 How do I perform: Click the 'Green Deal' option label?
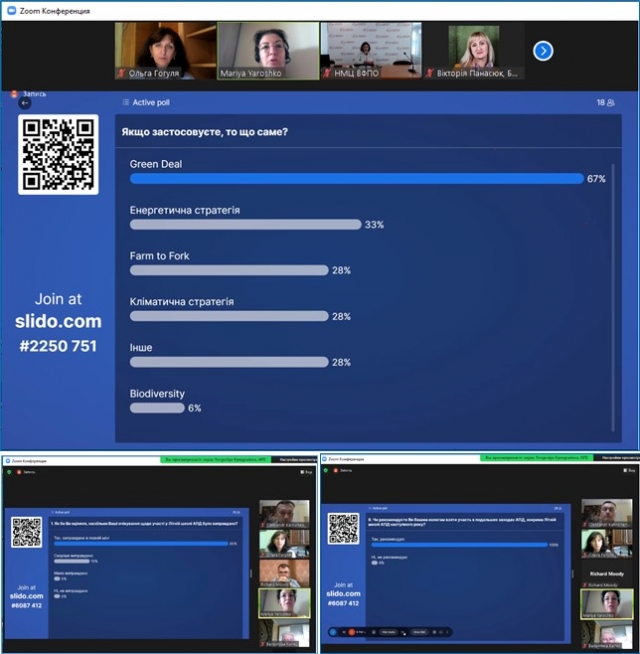156,164
